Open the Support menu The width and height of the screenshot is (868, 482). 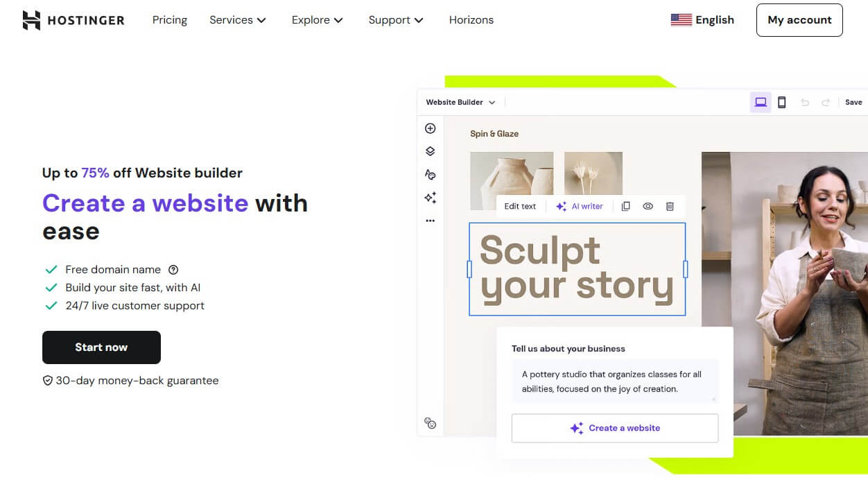[395, 20]
